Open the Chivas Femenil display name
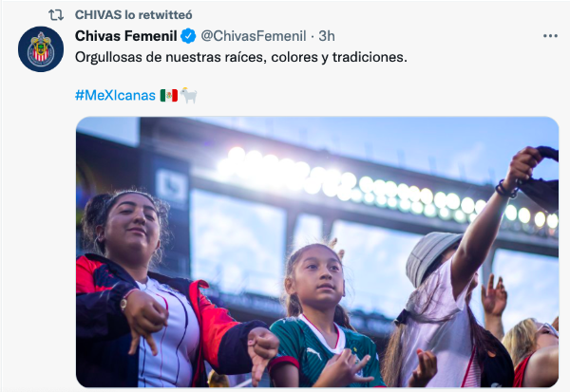 (x=125, y=36)
